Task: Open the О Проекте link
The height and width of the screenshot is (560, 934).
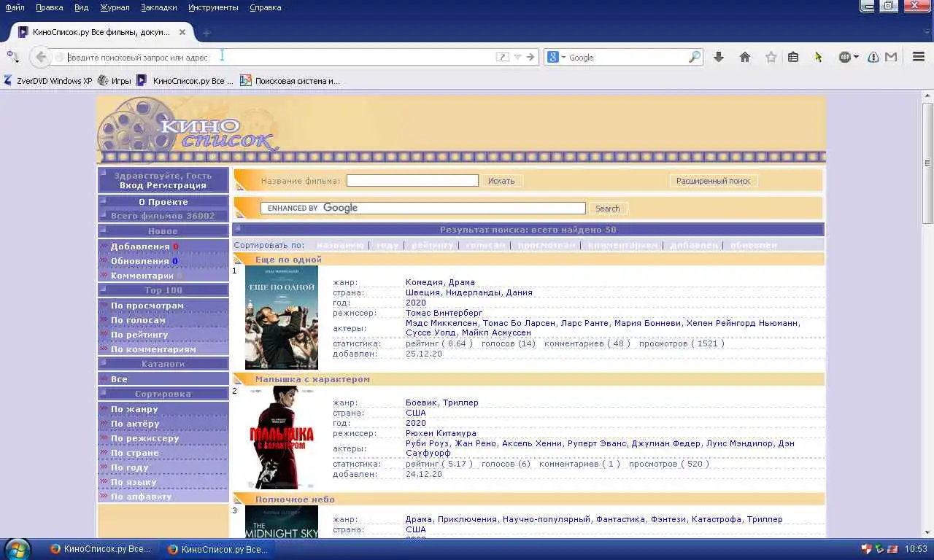Action: pyautogui.click(x=163, y=202)
